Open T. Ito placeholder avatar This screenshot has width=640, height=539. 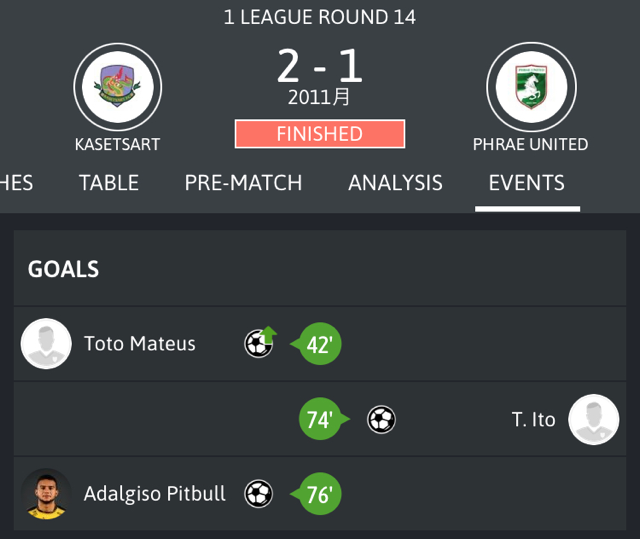point(593,419)
